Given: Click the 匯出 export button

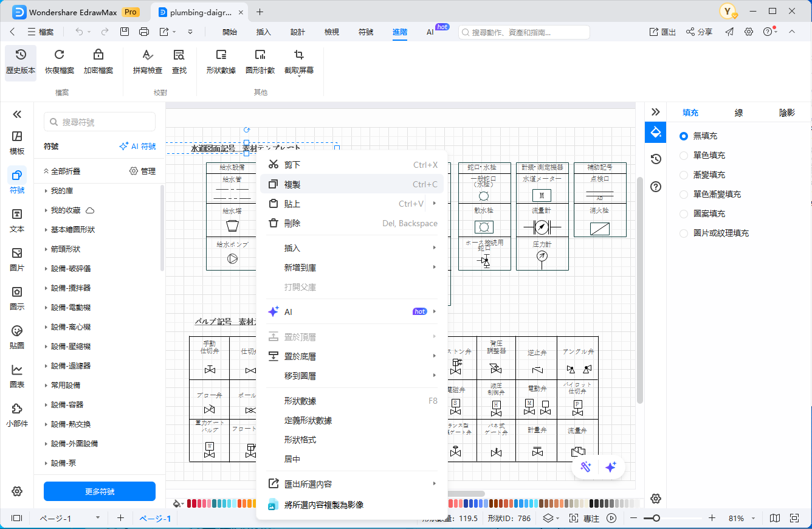Looking at the screenshot, I should 662,32.
